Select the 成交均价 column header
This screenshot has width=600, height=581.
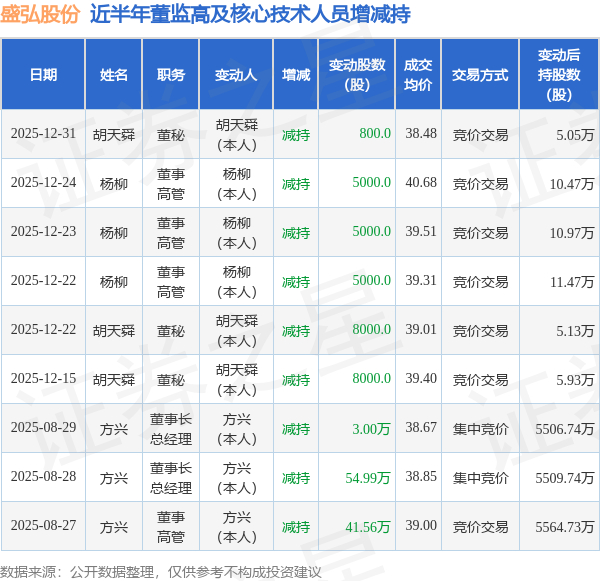pyautogui.click(x=418, y=75)
